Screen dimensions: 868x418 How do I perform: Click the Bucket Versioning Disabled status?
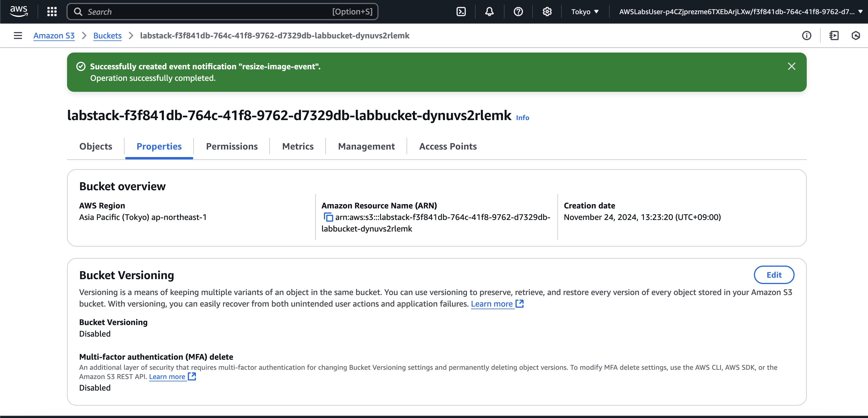(95, 334)
